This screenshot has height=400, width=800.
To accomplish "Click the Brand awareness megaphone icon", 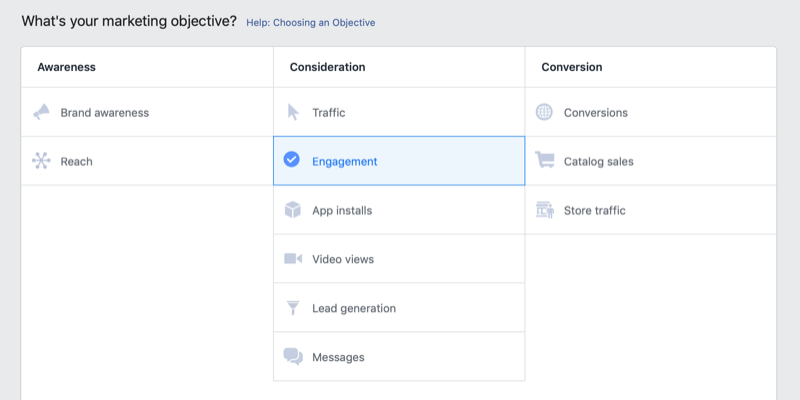I will [x=41, y=112].
